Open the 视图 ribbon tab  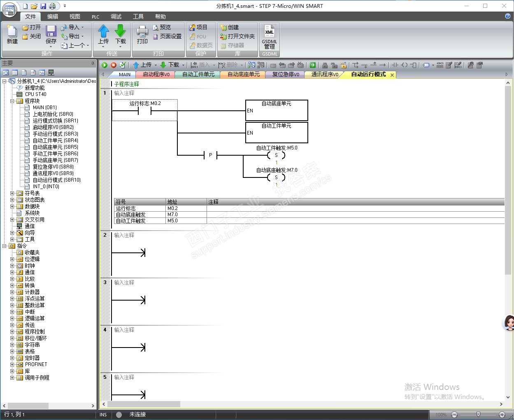click(x=75, y=16)
